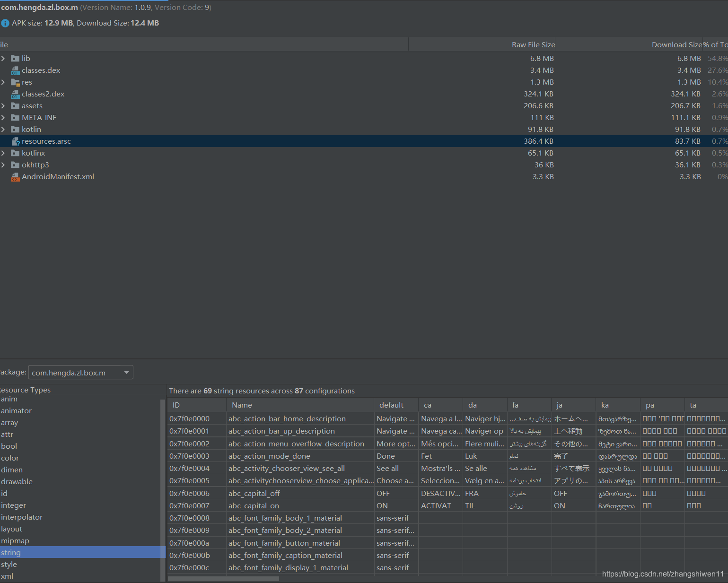
Task: Sort by Download Size column
Action: (x=629, y=44)
